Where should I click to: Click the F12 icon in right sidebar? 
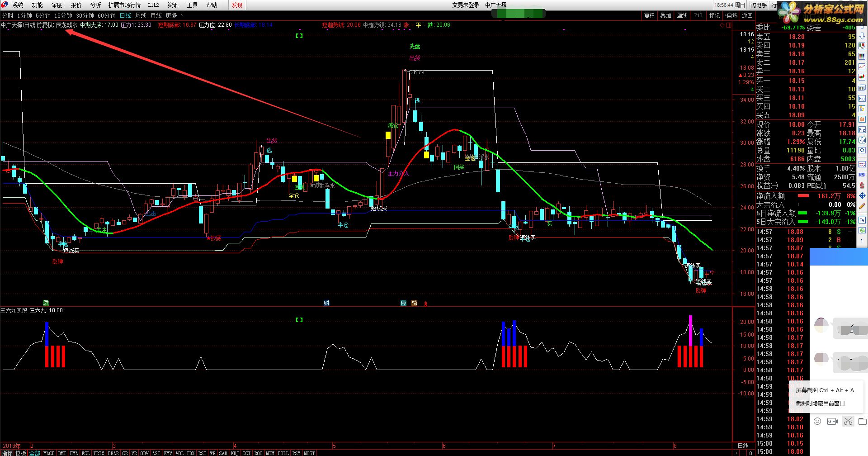click(862, 129)
